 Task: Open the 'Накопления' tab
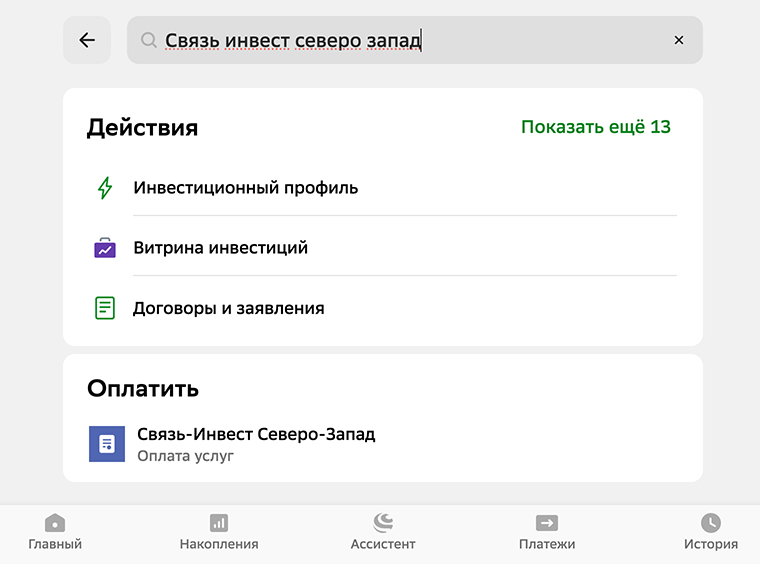pyautogui.click(x=219, y=532)
